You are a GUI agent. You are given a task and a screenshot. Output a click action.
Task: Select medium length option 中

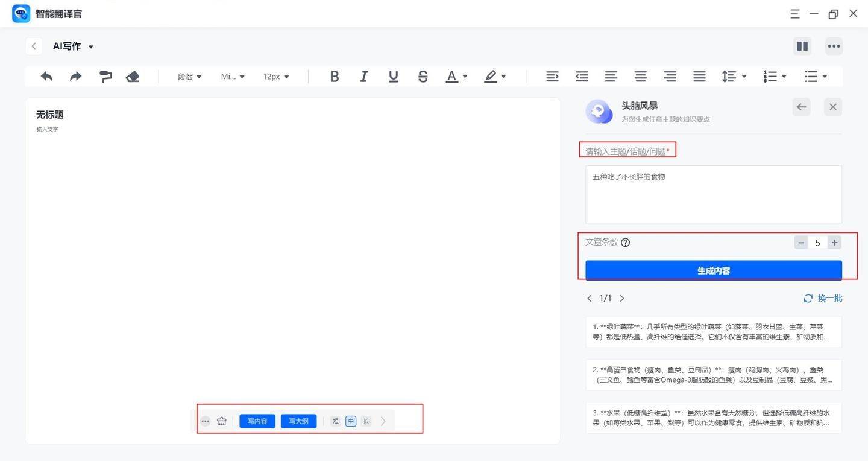point(351,421)
